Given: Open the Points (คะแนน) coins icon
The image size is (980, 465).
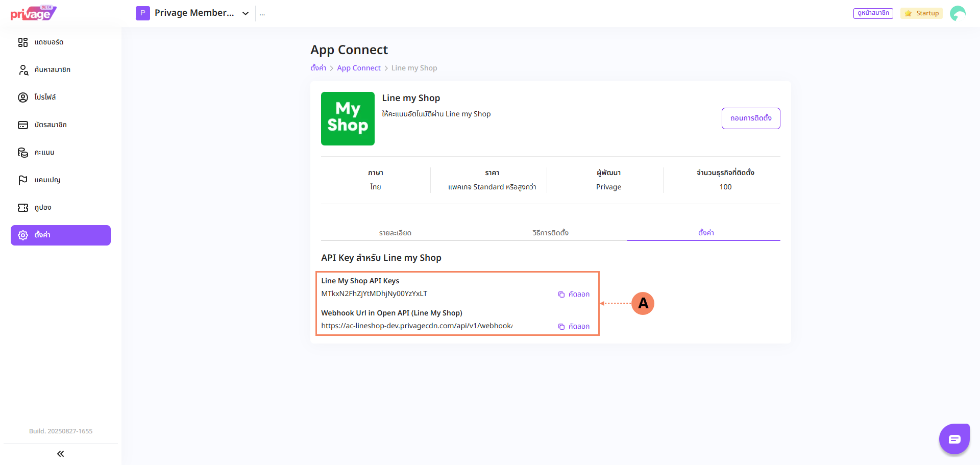Looking at the screenshot, I should pos(23,153).
